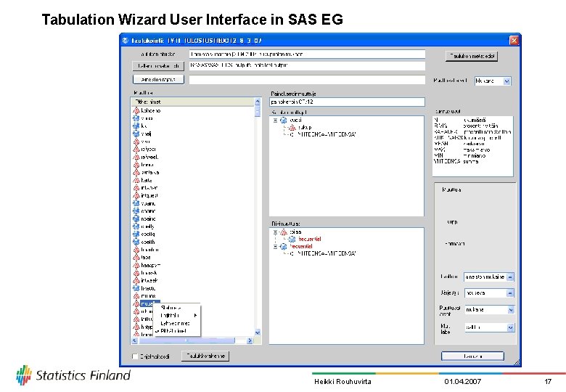Click the button left of the output path field
The height and width of the screenshot is (392, 566).
pyautogui.click(x=158, y=65)
